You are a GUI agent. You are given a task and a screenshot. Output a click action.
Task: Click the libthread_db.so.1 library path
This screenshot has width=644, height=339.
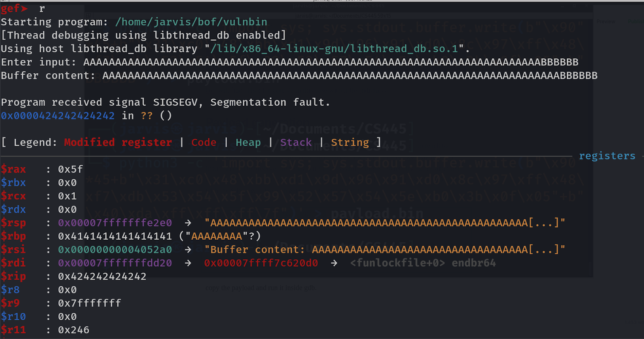334,49
